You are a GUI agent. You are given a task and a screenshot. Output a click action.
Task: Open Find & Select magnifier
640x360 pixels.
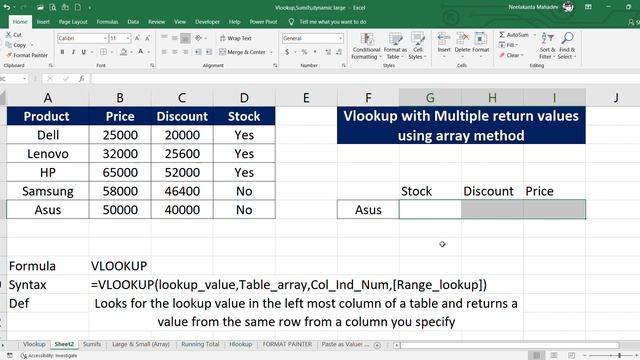pos(567,46)
